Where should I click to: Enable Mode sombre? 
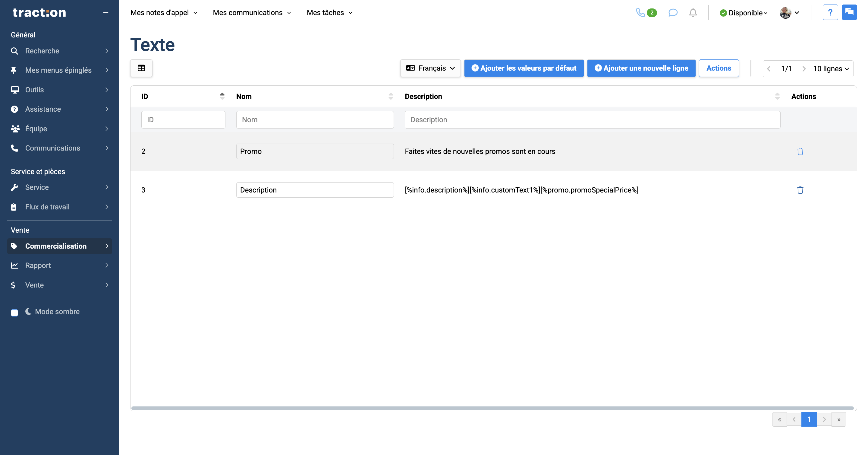point(14,313)
